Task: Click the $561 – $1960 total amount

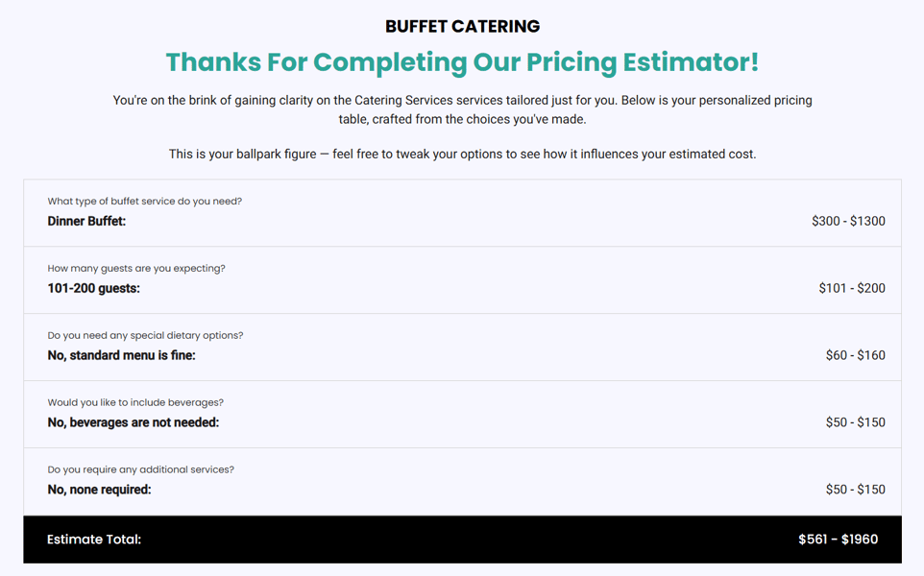Action: tap(838, 540)
